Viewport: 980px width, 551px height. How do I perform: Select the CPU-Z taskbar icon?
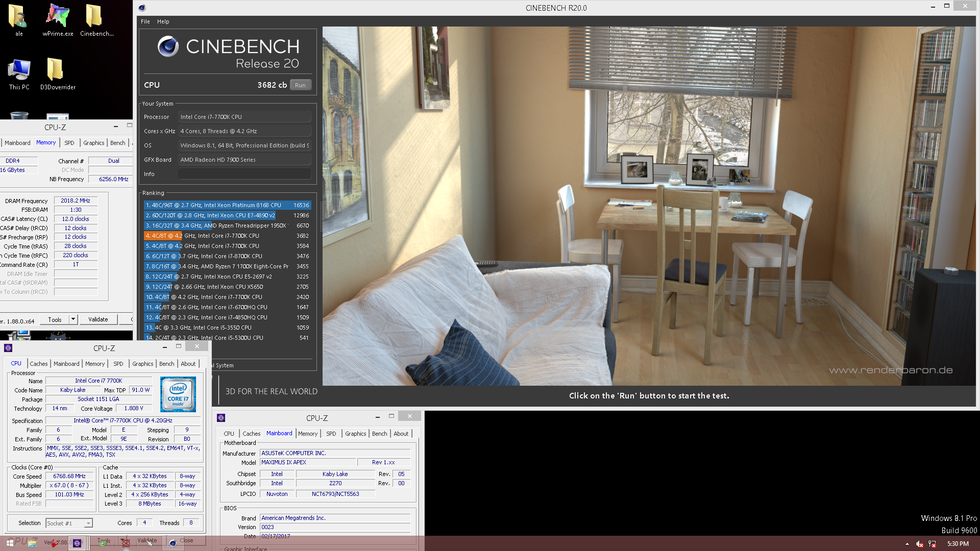(77, 543)
